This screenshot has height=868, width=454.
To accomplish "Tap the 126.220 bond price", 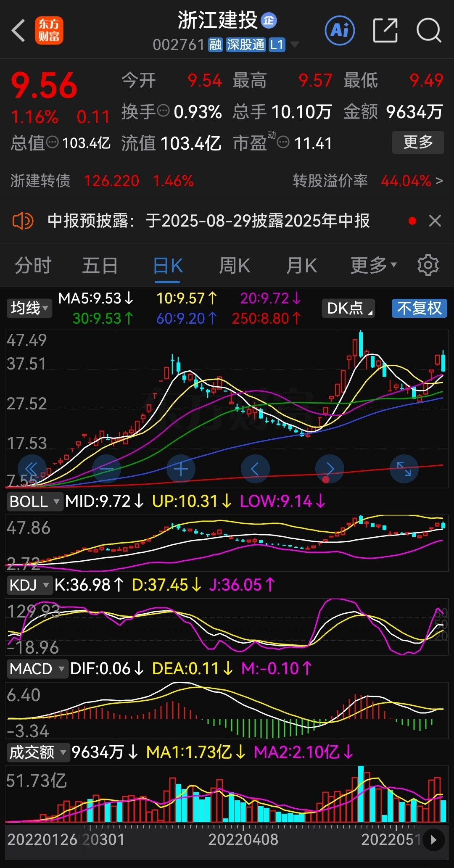I will point(111,181).
